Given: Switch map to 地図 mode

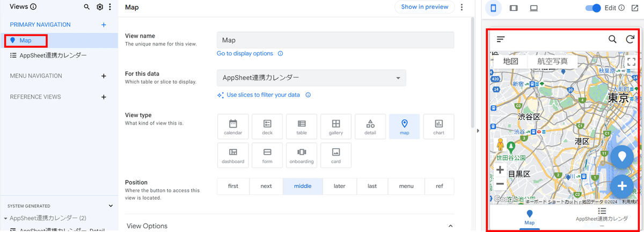Looking at the screenshot, I should (510, 61).
